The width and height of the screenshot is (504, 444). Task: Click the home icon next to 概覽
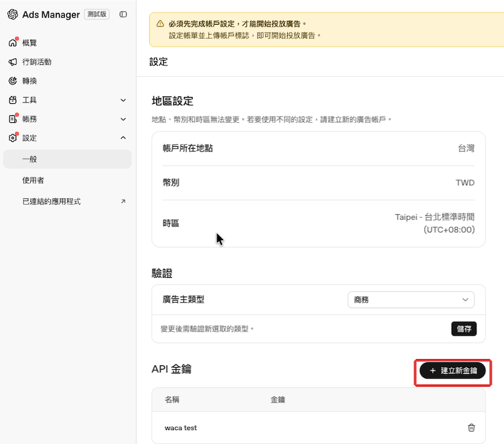click(13, 43)
